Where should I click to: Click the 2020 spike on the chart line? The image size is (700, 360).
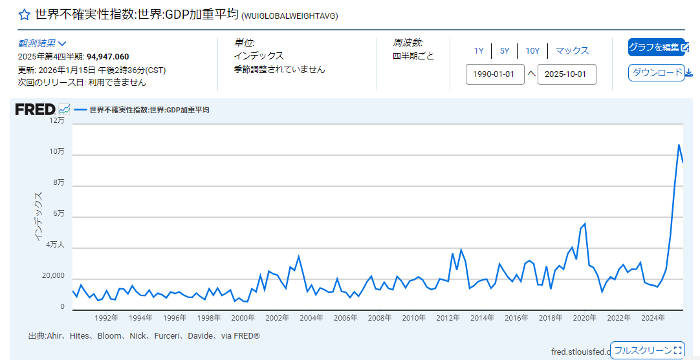[x=585, y=224]
